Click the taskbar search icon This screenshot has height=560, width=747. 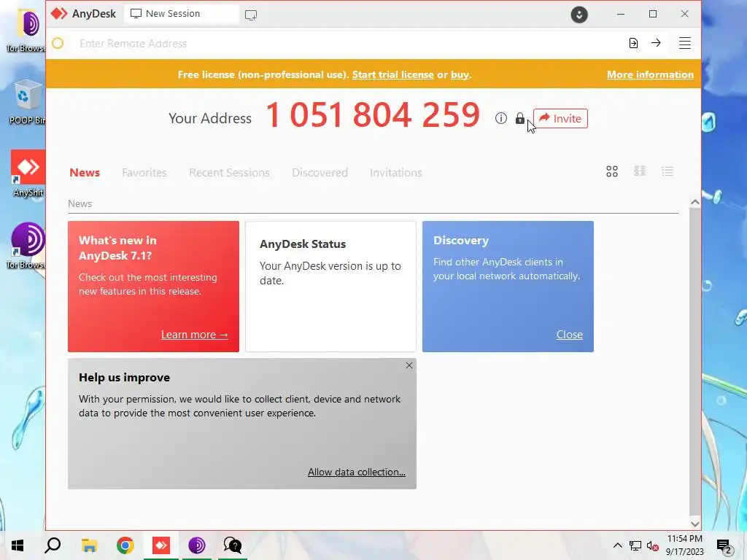(x=53, y=545)
